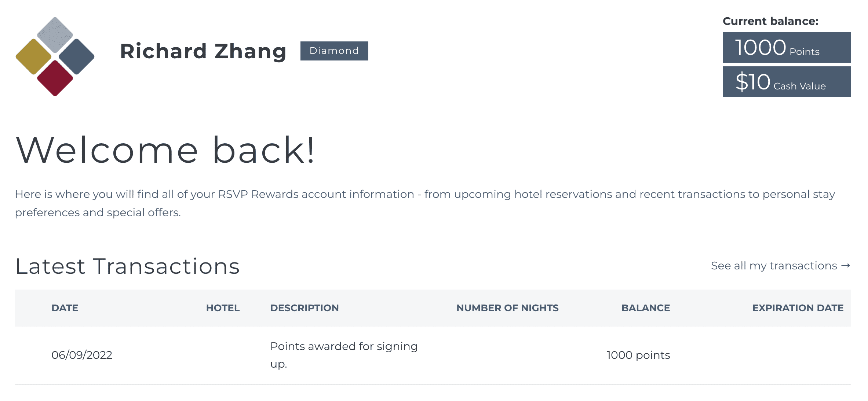The image size is (868, 401).
Task: Click the blue diamond in the logo
Action: click(x=77, y=56)
